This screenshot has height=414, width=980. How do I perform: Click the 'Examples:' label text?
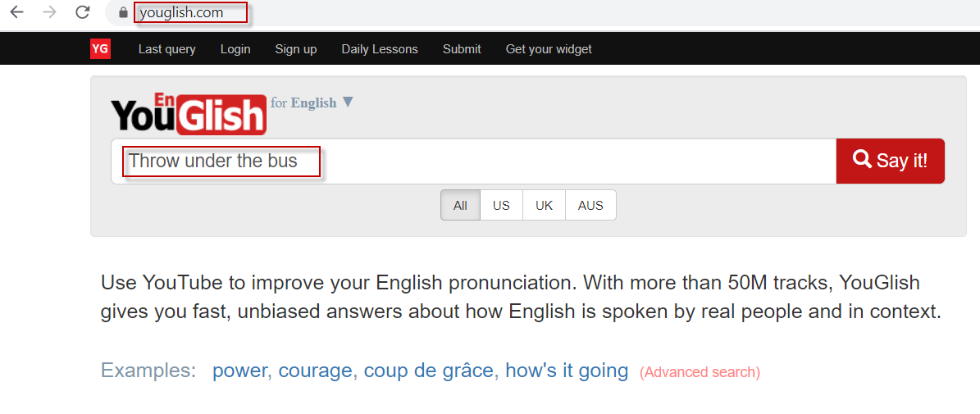point(148,371)
